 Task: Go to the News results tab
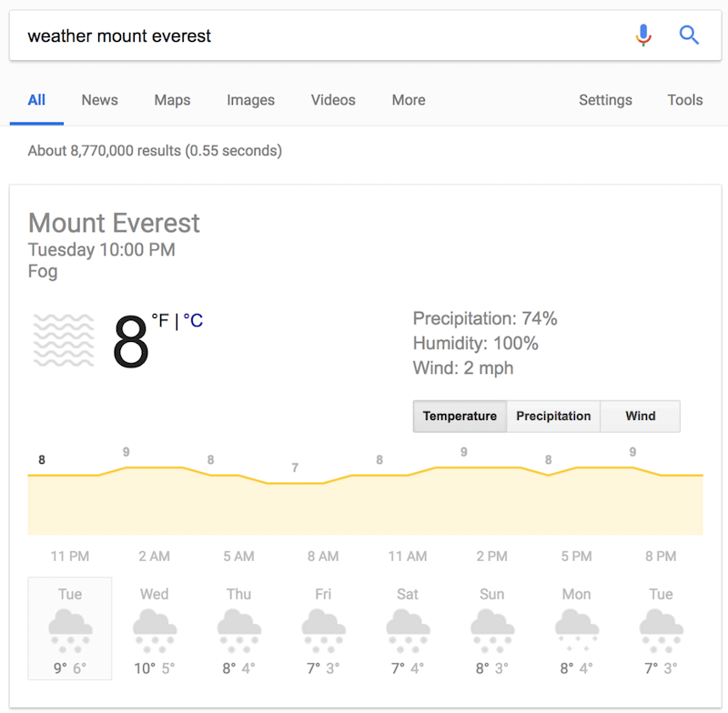(99, 100)
